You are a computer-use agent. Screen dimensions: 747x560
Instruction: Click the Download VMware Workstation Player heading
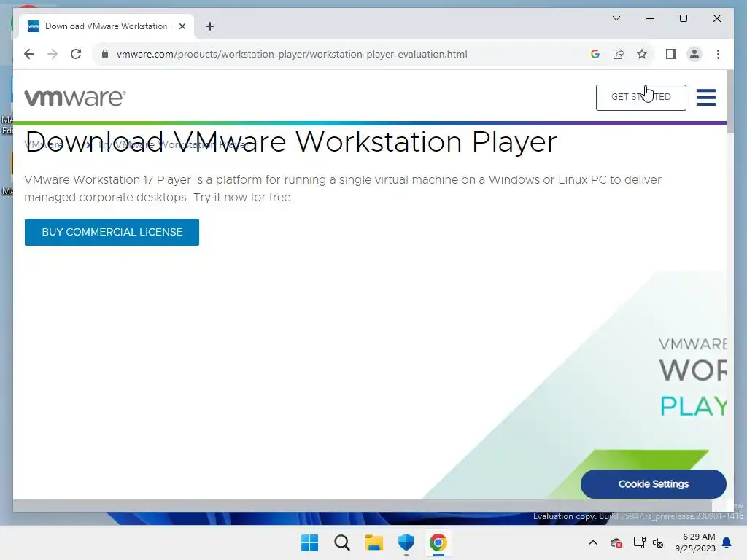tap(290, 141)
